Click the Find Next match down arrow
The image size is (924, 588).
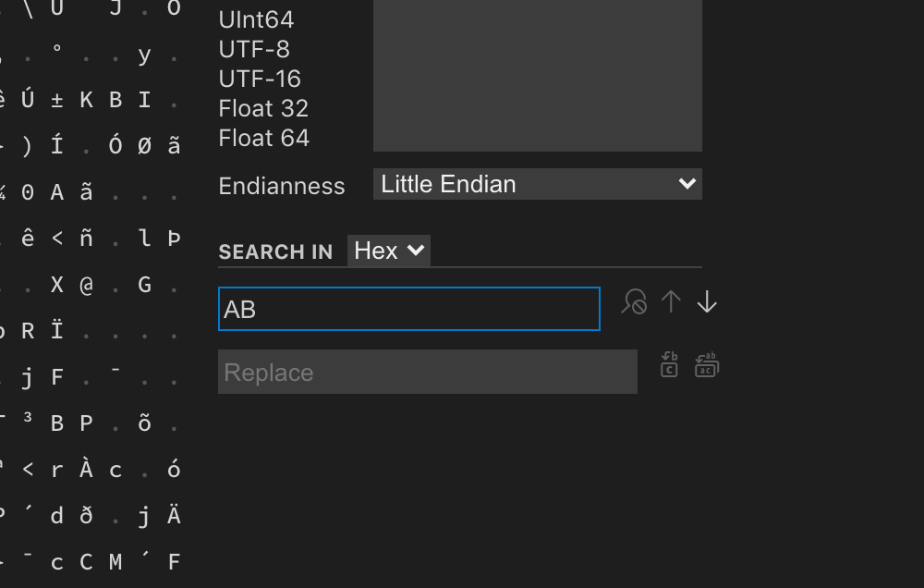[707, 302]
